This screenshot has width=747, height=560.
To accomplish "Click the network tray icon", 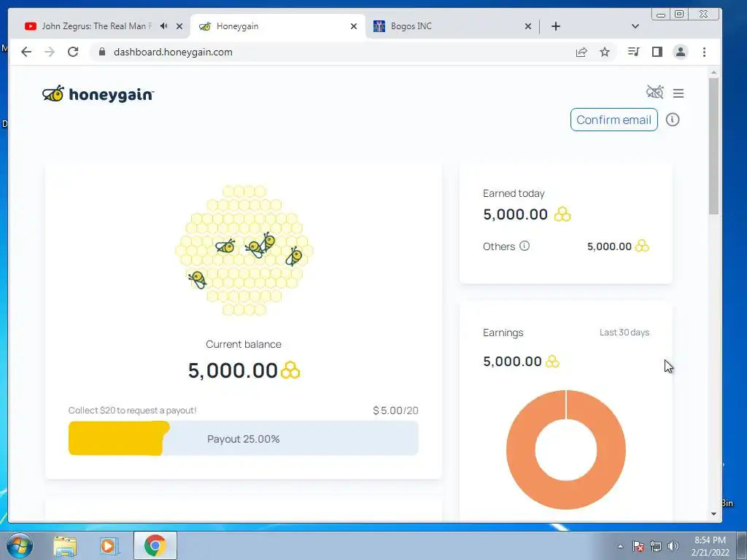I will (x=656, y=546).
